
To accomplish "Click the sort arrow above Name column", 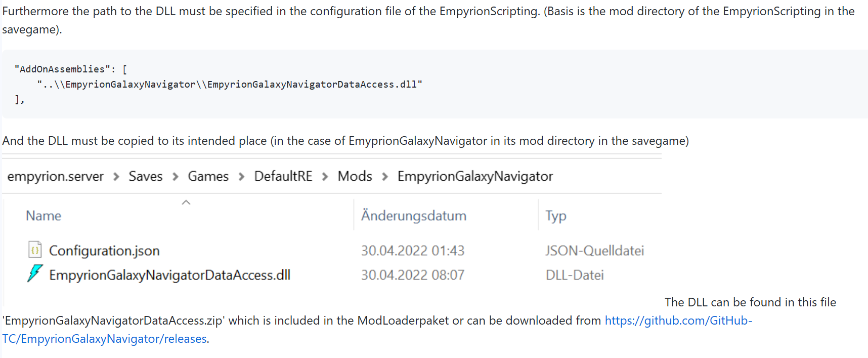I will (186, 203).
